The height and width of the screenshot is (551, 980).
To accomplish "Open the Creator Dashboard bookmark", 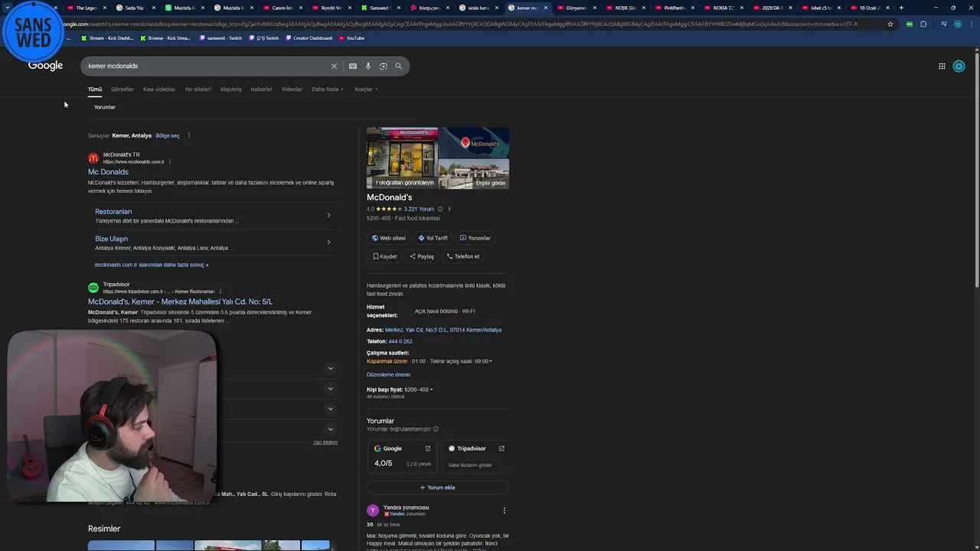I will 309,38.
